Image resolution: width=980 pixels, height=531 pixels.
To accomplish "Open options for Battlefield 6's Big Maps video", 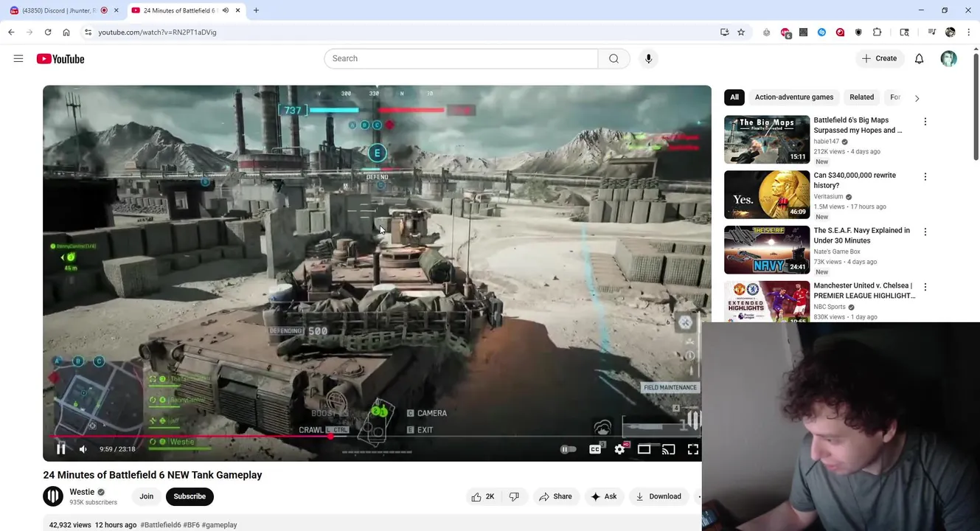I will [x=925, y=122].
